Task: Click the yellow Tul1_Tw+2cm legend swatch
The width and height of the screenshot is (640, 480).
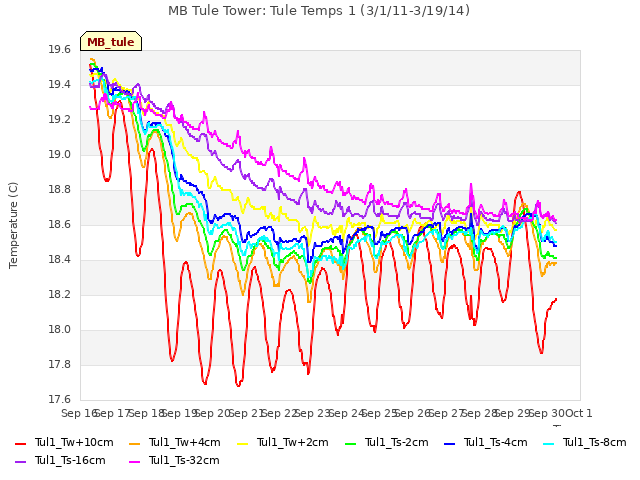Action: 242,444
